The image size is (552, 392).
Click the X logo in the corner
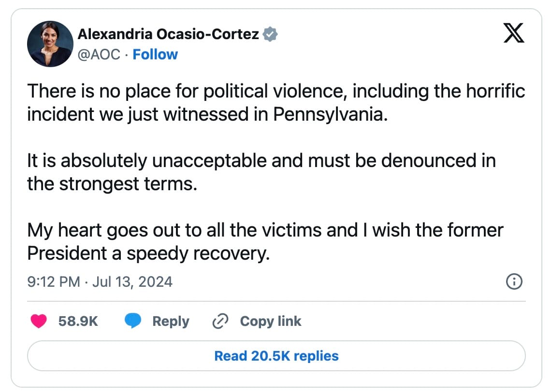(x=514, y=33)
